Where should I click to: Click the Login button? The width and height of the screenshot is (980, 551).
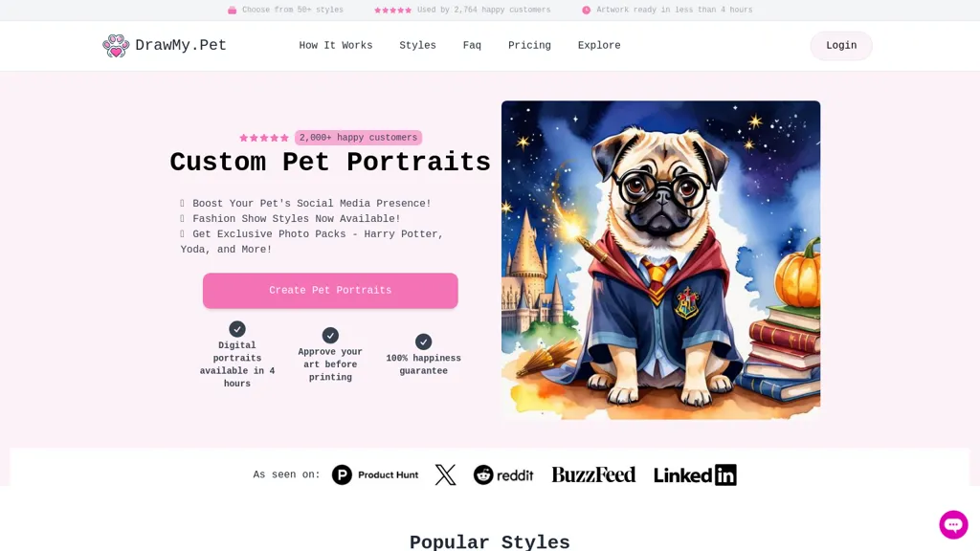tap(841, 46)
